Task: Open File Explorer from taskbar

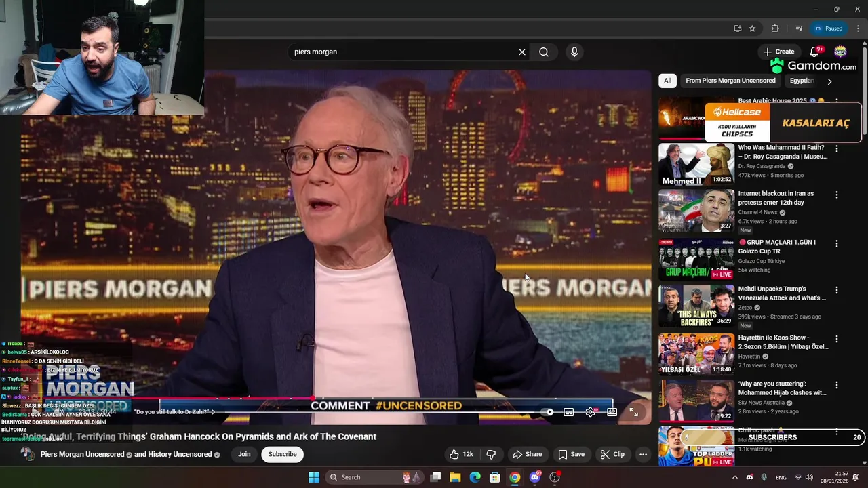Action: tap(455, 477)
